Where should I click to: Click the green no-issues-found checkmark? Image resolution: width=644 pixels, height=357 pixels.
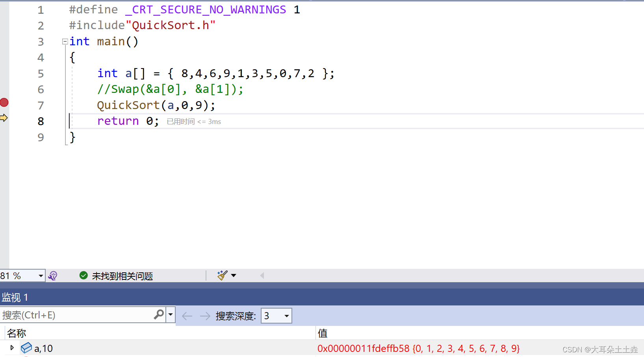[x=84, y=276]
